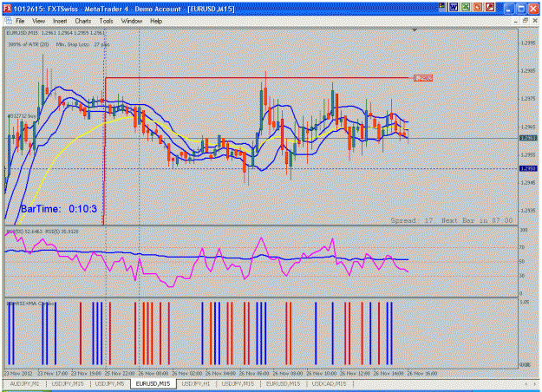Launch Excel from the Office shortcut bar
This screenshot has width=542, height=392.
pyautogui.click(x=466, y=7)
